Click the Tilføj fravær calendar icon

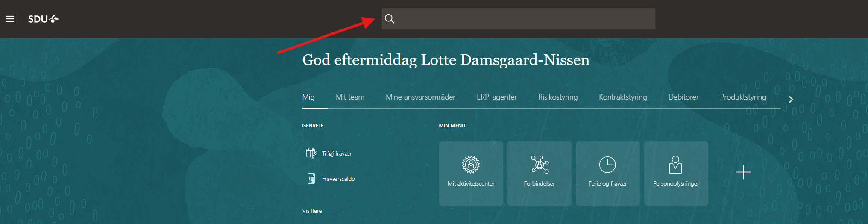click(x=311, y=153)
